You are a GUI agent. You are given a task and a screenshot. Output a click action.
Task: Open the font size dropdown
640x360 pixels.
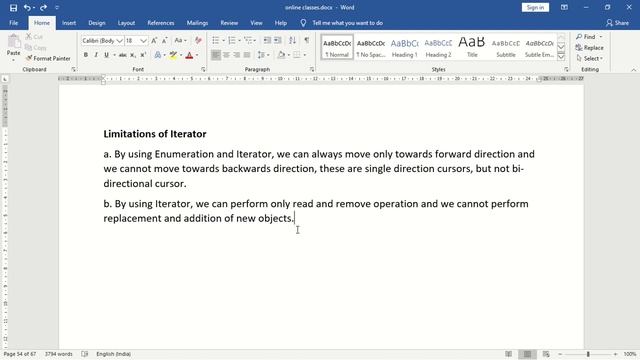coord(143,40)
